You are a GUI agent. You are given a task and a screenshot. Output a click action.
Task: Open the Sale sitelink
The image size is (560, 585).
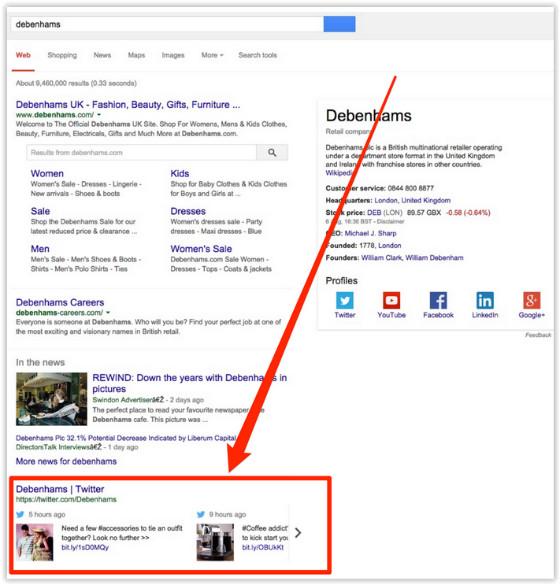coord(40,211)
